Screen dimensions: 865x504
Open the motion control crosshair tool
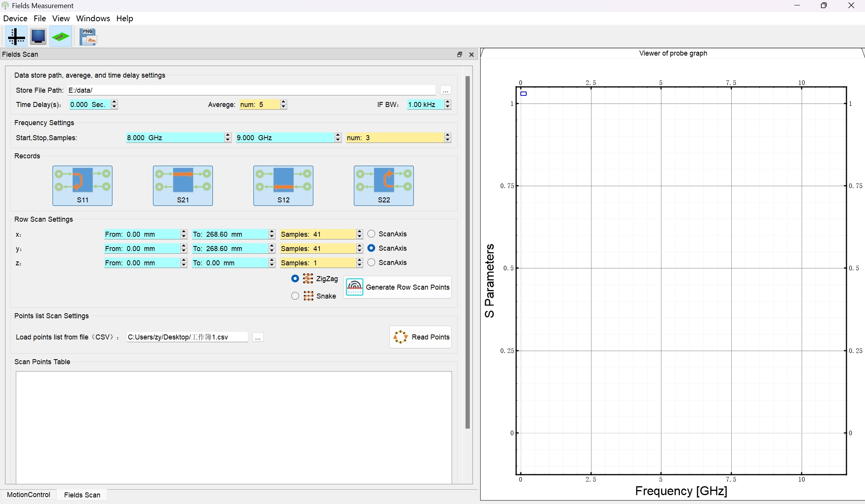[16, 37]
